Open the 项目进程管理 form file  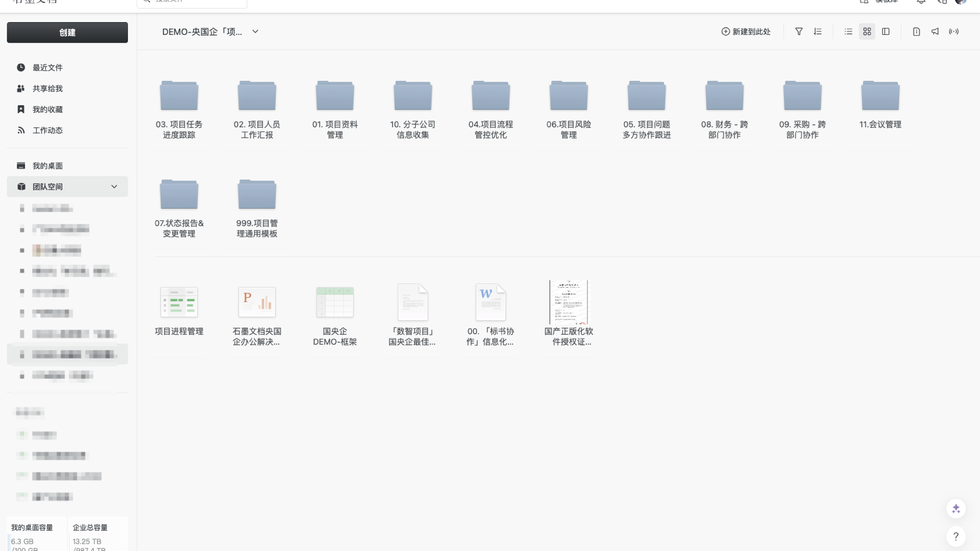(179, 312)
